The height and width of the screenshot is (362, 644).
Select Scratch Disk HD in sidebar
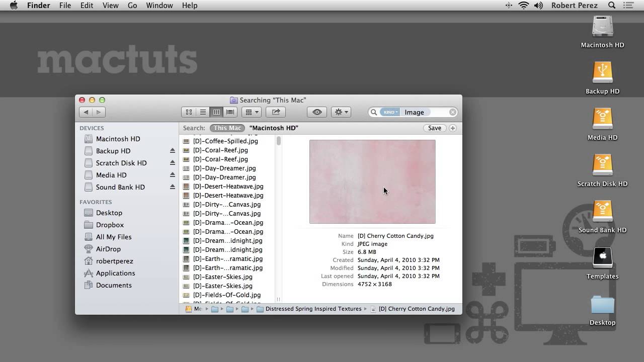(x=121, y=163)
